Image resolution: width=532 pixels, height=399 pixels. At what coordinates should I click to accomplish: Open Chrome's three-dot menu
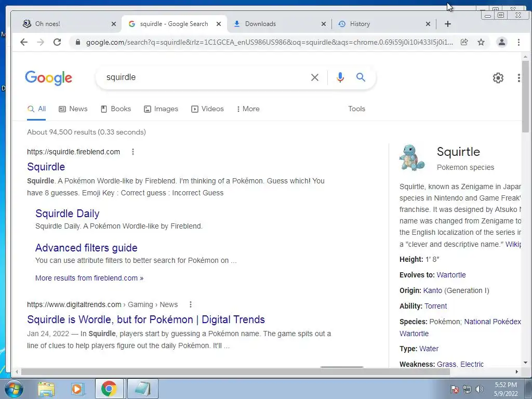518,42
